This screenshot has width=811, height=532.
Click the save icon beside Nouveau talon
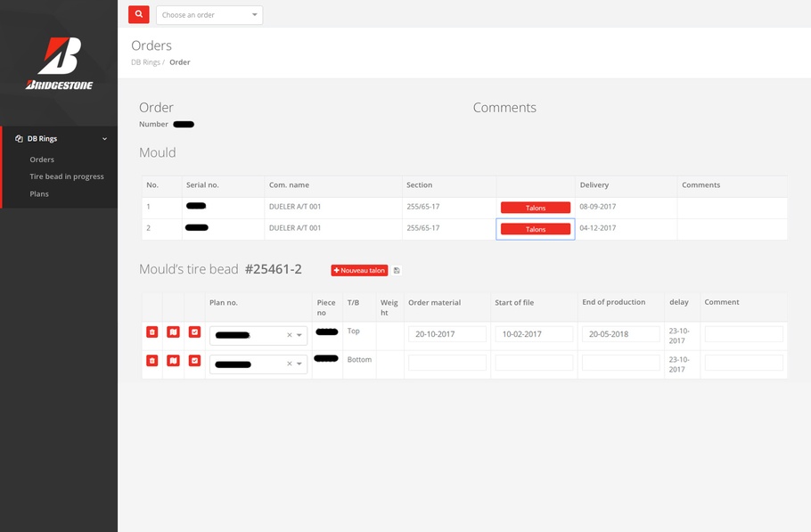[x=397, y=270]
